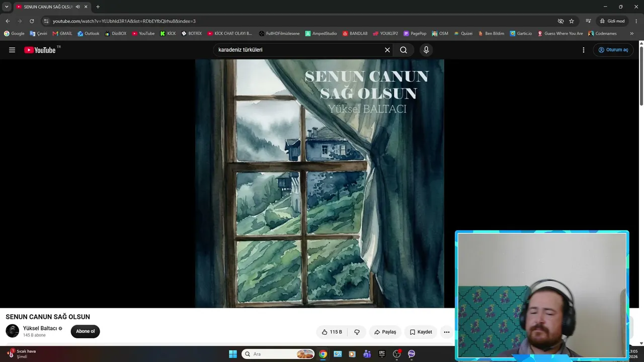Click the Windows taskbar search box
The height and width of the screenshot is (362, 644).
pos(278,354)
